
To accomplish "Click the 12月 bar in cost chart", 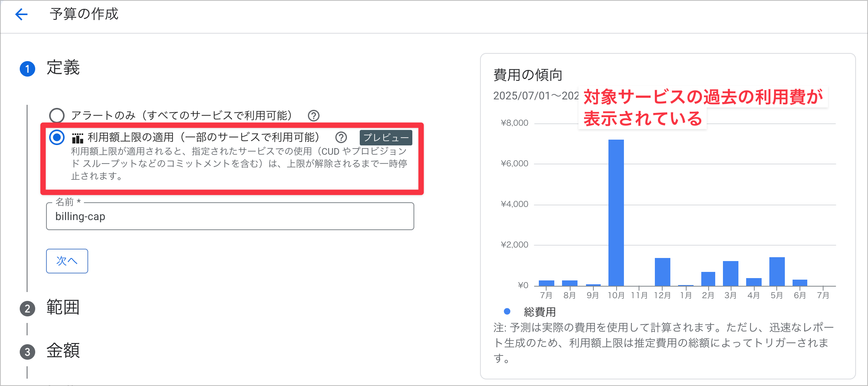I will [x=662, y=272].
